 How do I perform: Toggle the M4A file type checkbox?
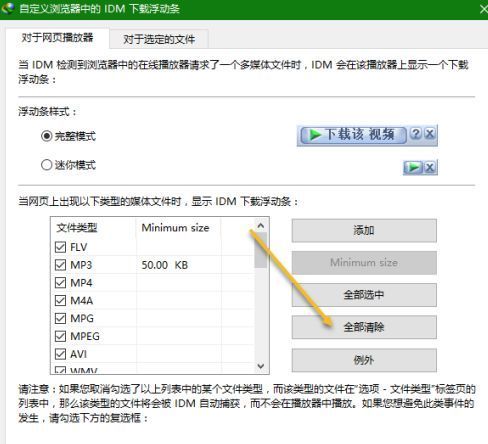pos(60,301)
